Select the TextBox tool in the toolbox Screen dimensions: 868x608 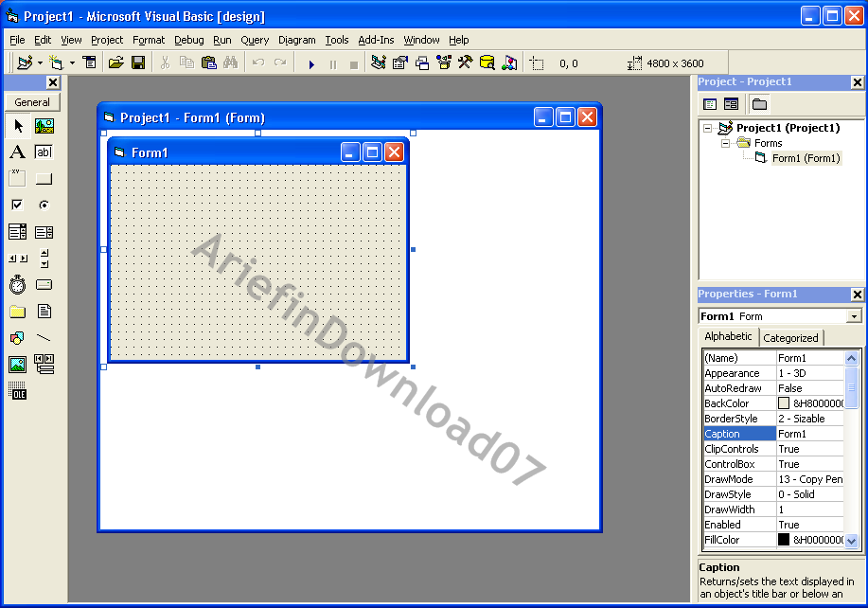(44, 152)
